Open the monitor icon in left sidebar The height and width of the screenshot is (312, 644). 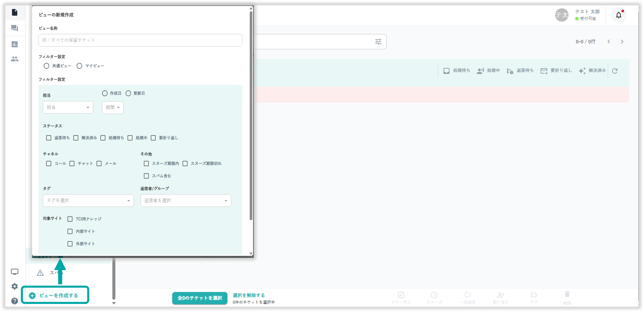(x=15, y=272)
